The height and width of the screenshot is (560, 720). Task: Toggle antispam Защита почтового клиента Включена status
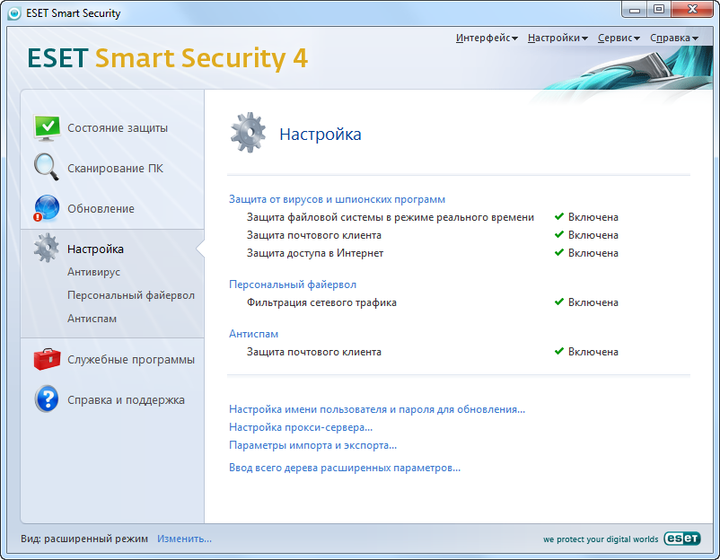pos(586,352)
